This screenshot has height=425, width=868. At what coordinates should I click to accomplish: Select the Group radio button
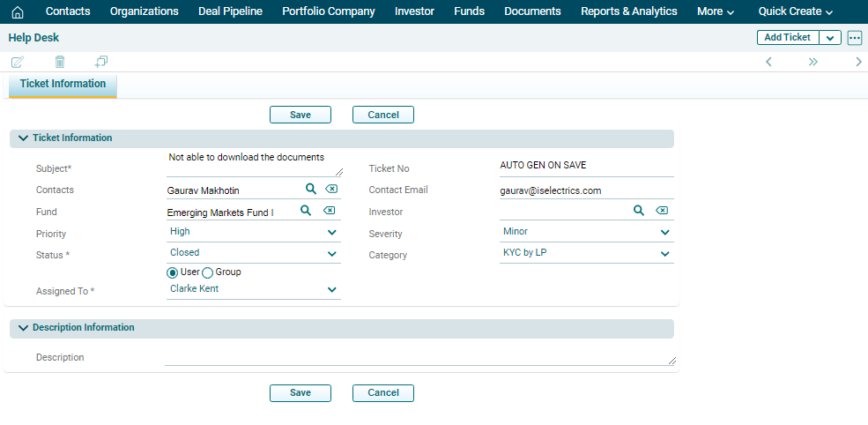(208, 272)
